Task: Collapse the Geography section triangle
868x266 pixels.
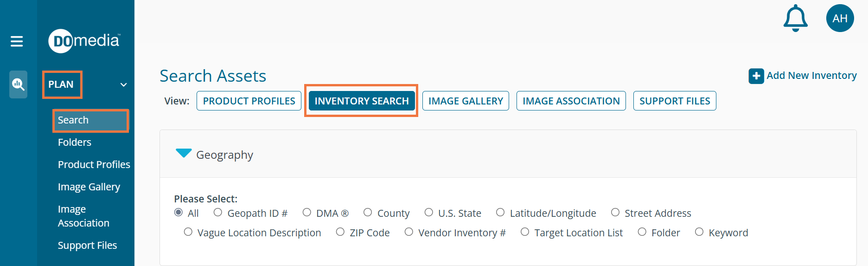Action: point(184,154)
